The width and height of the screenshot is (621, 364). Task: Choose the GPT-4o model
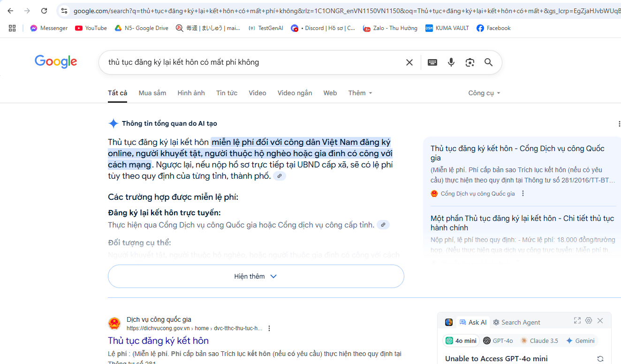coord(498,341)
